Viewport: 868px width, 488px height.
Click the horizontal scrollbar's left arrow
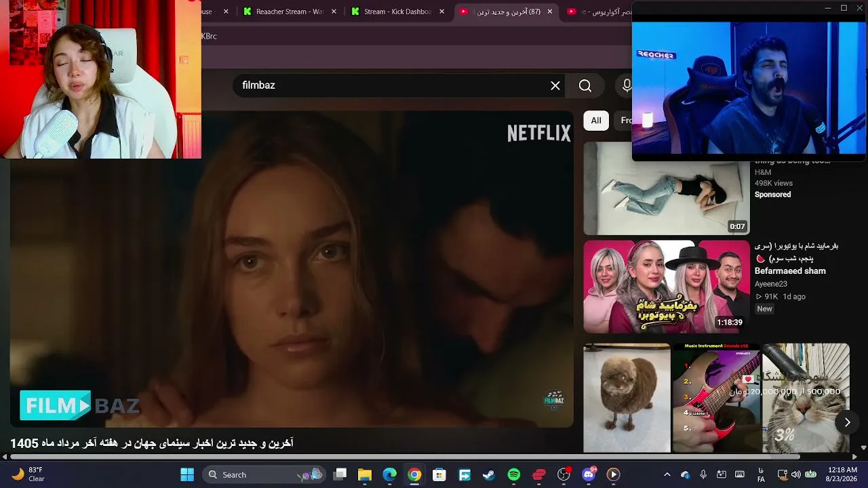click(x=5, y=456)
